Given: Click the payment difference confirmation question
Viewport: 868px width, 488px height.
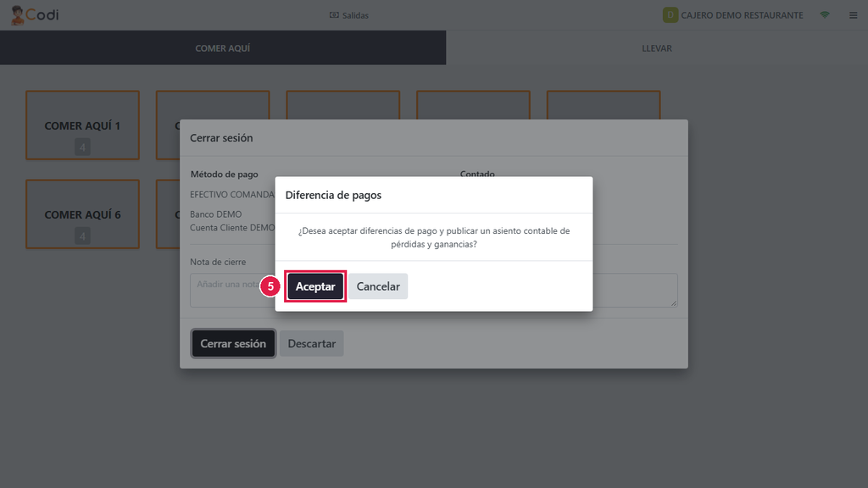Looking at the screenshot, I should 434,237.
